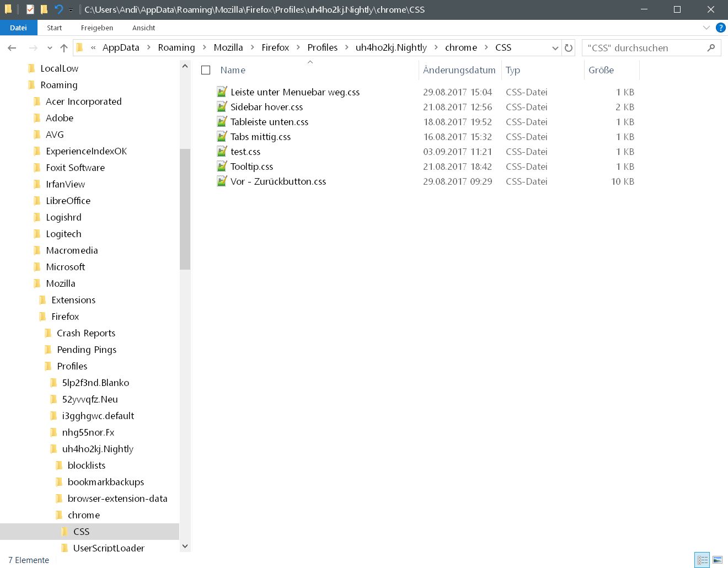Click the CSS durchsuchen search field
Image resolution: width=728 pixels, height=568 pixels.
pos(643,48)
